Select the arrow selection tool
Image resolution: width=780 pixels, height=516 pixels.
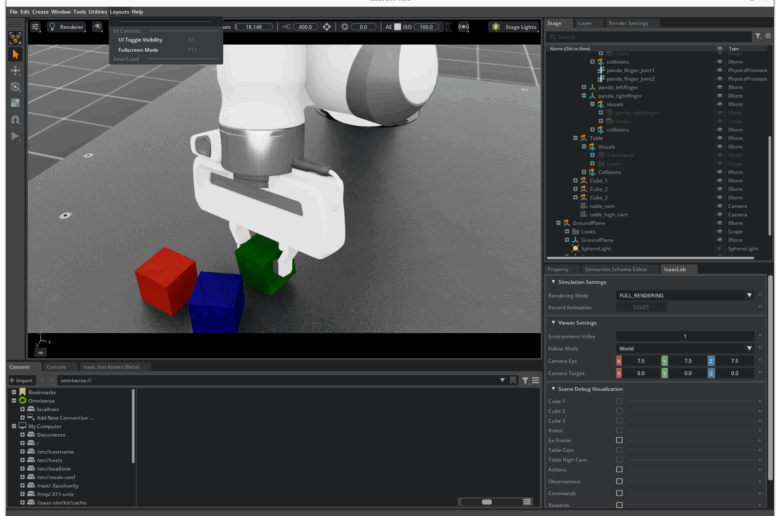[15, 54]
